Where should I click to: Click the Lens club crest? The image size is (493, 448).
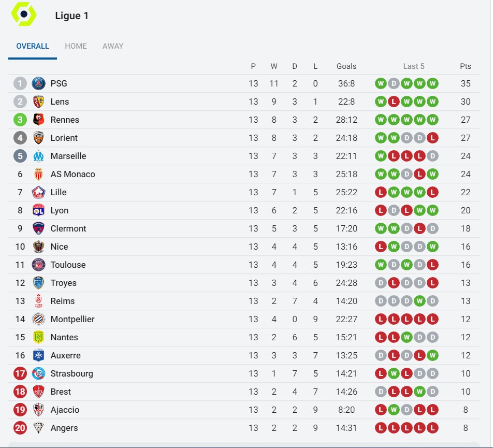pyautogui.click(x=39, y=102)
